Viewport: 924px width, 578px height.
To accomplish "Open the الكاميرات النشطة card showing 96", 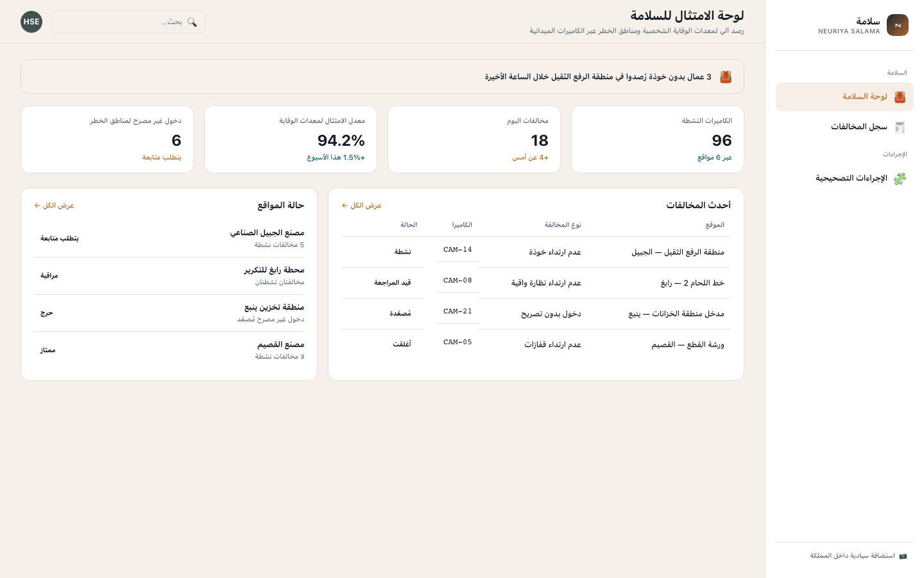I will click(x=658, y=139).
